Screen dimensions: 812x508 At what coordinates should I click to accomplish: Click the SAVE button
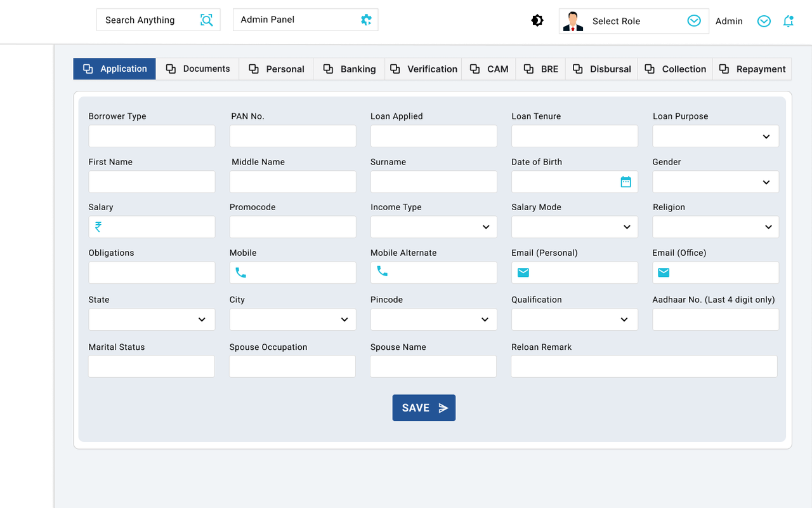[x=424, y=408]
